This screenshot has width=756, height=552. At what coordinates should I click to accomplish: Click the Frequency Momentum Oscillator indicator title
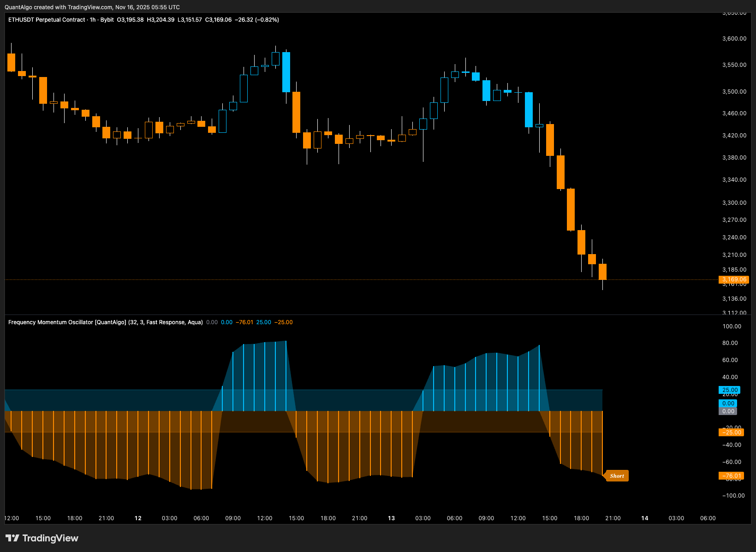(x=105, y=322)
